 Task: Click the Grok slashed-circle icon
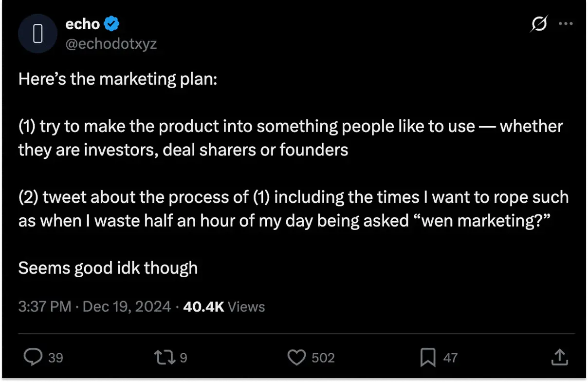click(x=538, y=24)
